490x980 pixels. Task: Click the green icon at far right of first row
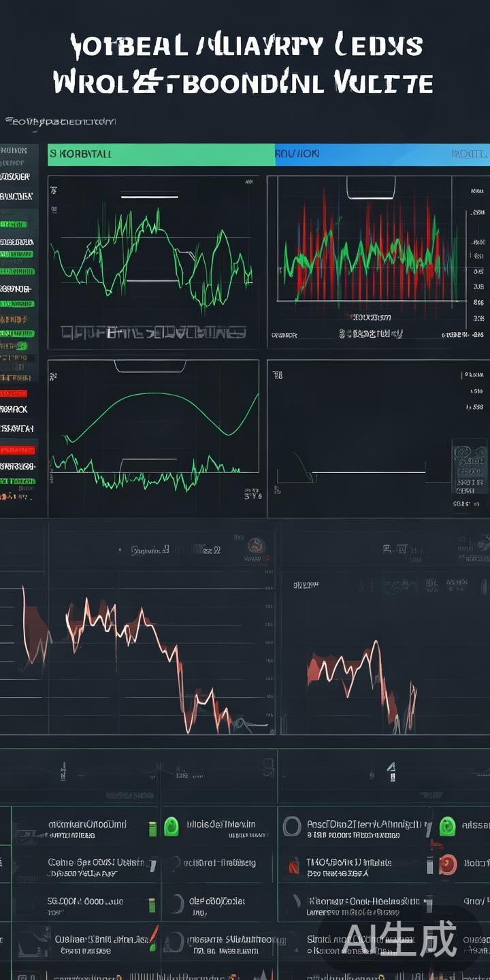point(447,826)
